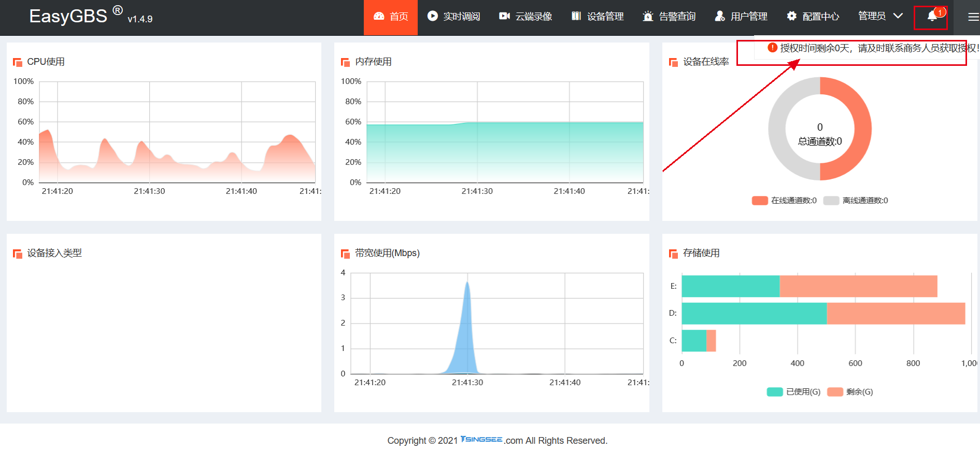Click the alarm icon beside 告警查询
This screenshot has height=450, width=980.
pyautogui.click(x=648, y=16)
